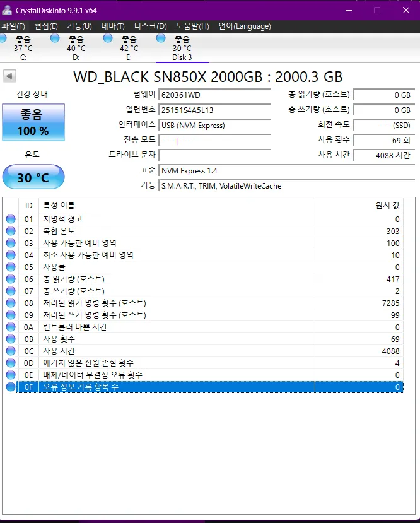Click the 특성 이름 column header

click(177, 206)
